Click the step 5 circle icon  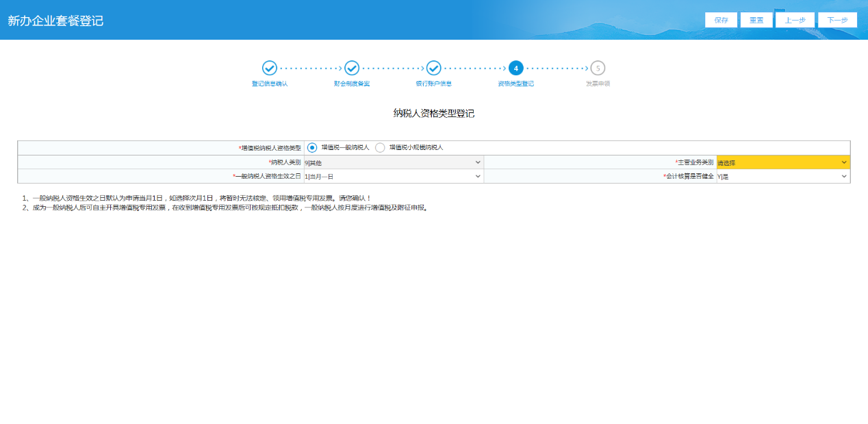coord(598,68)
